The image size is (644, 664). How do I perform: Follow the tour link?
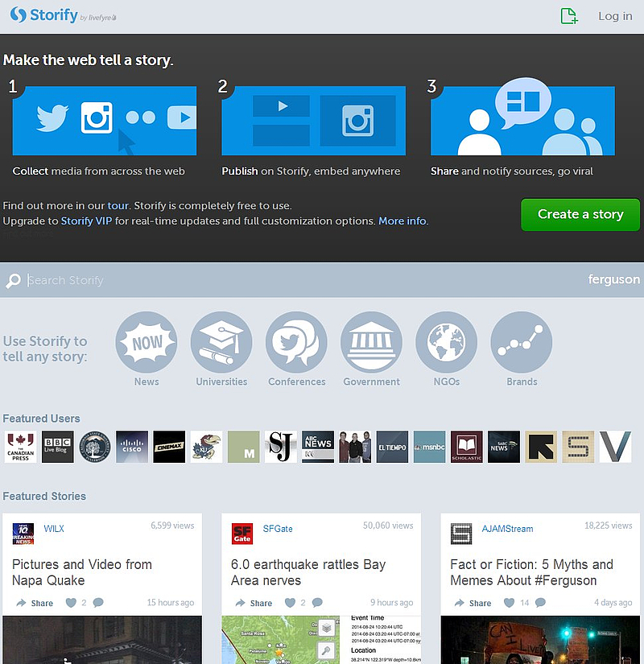pos(118,205)
